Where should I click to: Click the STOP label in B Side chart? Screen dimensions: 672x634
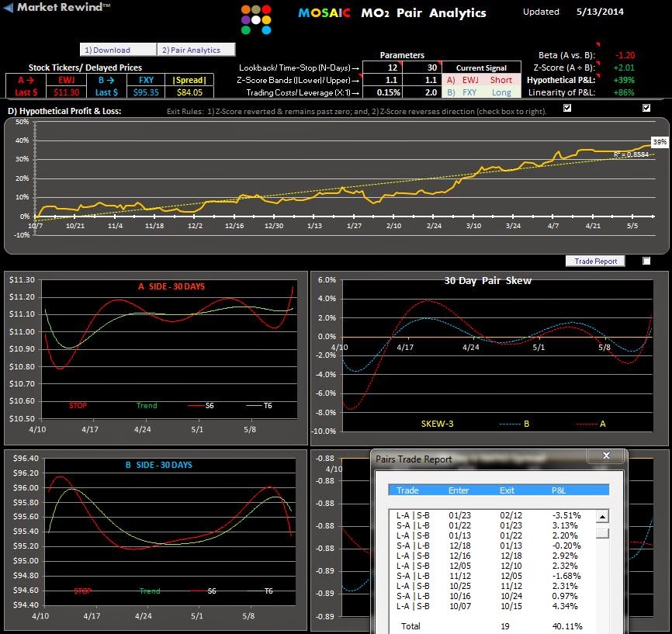(x=83, y=591)
